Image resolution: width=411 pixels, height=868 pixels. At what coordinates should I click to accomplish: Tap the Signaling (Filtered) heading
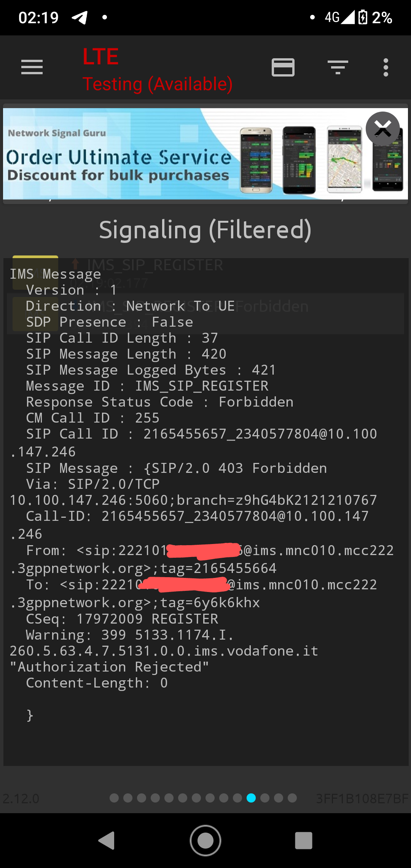pos(205,230)
